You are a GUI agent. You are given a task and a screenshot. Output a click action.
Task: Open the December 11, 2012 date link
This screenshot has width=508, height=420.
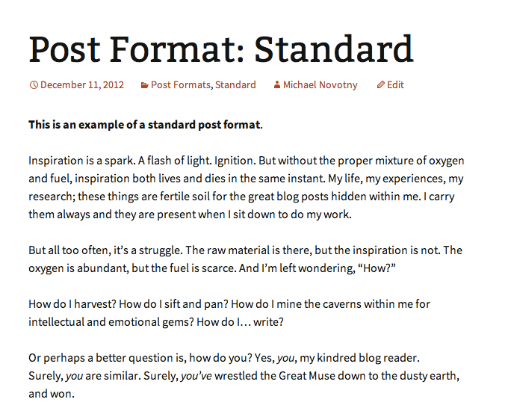pyautogui.click(x=82, y=85)
